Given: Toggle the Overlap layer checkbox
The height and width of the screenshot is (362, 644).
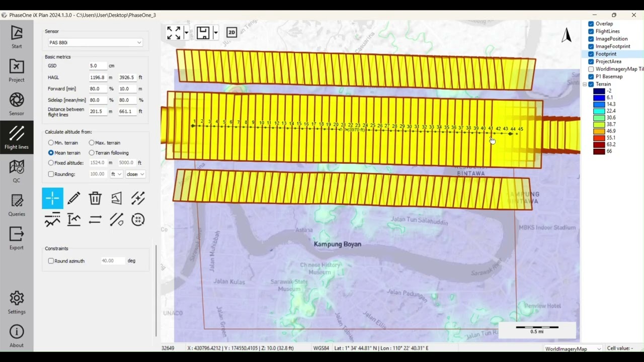Looking at the screenshot, I should point(591,24).
